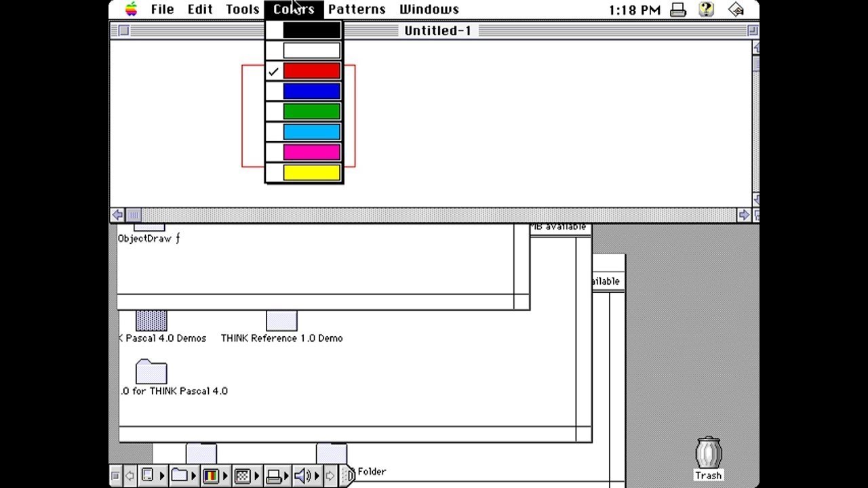Image resolution: width=868 pixels, height=488 pixels.
Task: Open the monitor color depth control strip module
Action: pos(216,476)
